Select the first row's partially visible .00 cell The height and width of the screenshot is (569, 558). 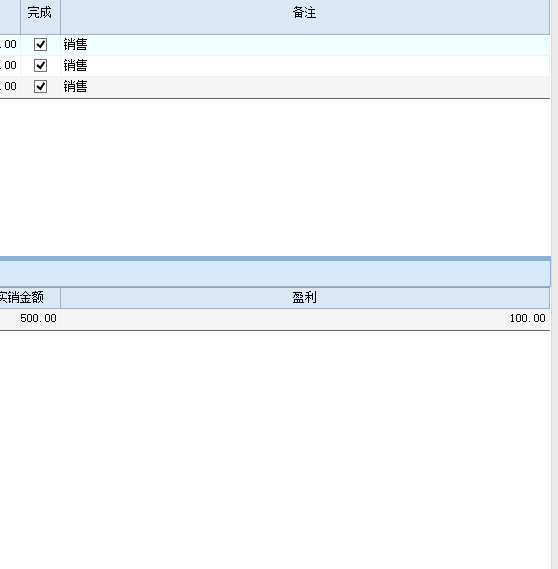(x=10, y=45)
